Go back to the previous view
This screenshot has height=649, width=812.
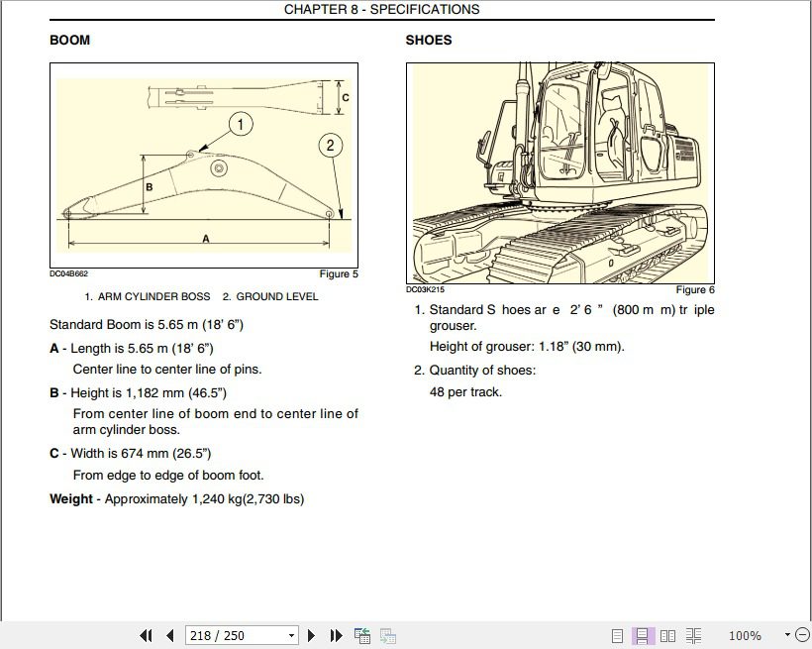tap(362, 635)
